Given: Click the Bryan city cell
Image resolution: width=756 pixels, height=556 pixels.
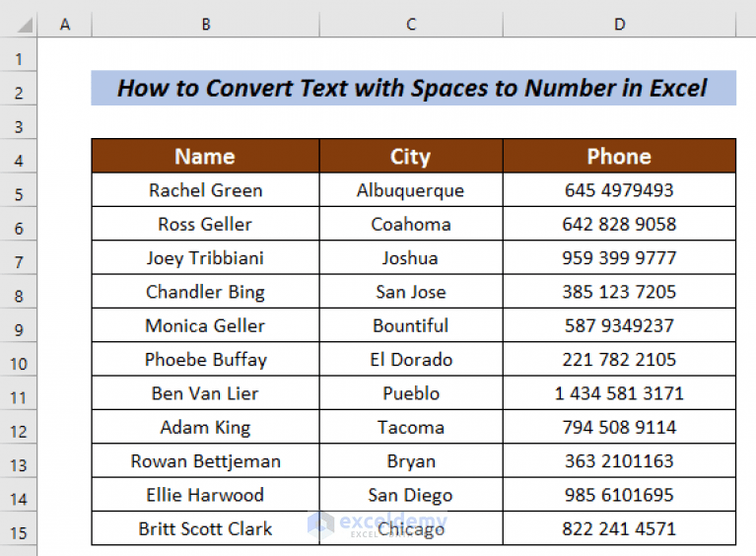Looking at the screenshot, I should click(x=411, y=461).
